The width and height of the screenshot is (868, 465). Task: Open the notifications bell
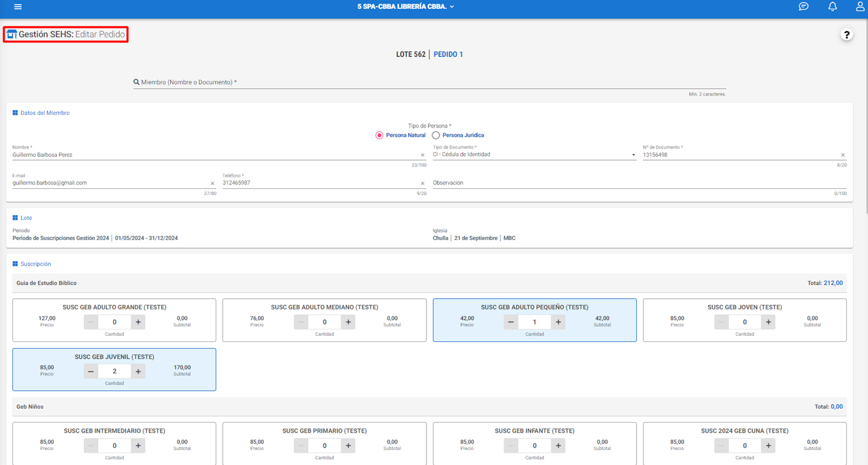pos(832,7)
